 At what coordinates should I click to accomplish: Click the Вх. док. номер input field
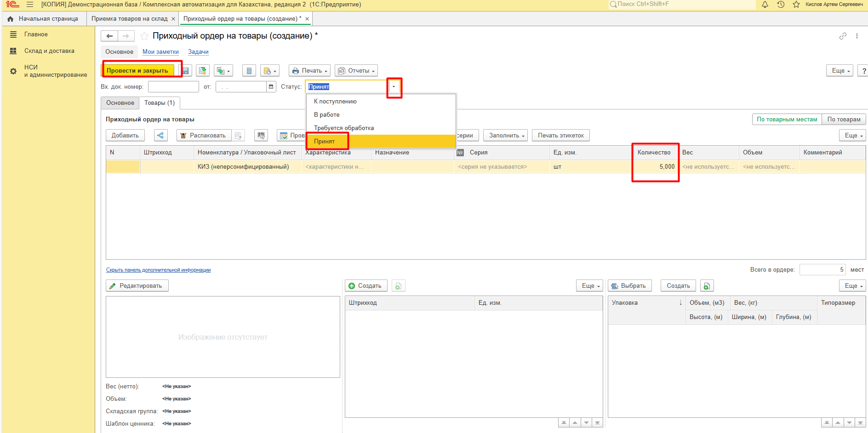(x=173, y=87)
